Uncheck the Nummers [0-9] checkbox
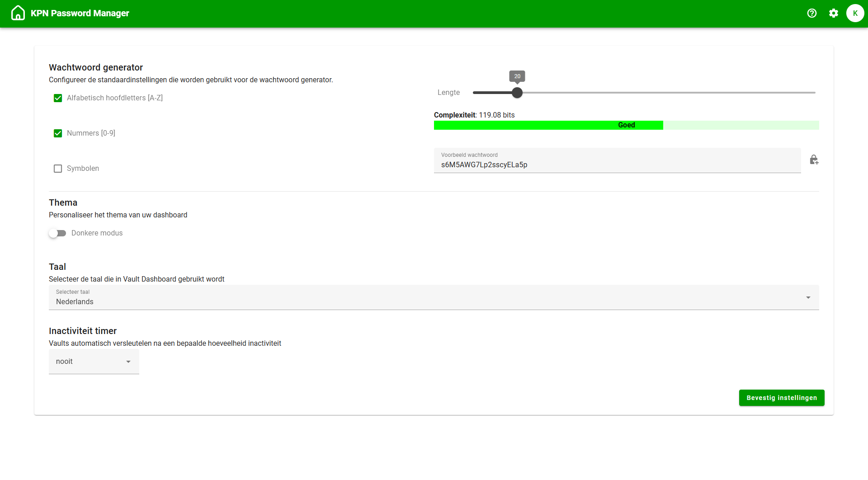 (58, 133)
